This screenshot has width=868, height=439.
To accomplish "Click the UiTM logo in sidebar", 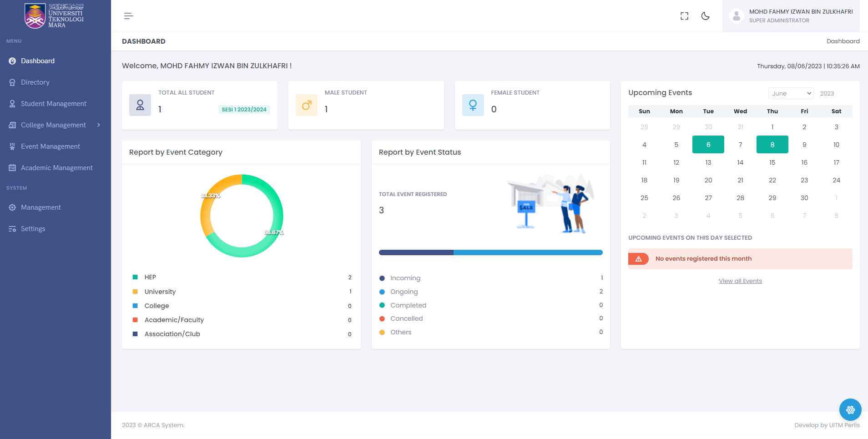I will [55, 16].
